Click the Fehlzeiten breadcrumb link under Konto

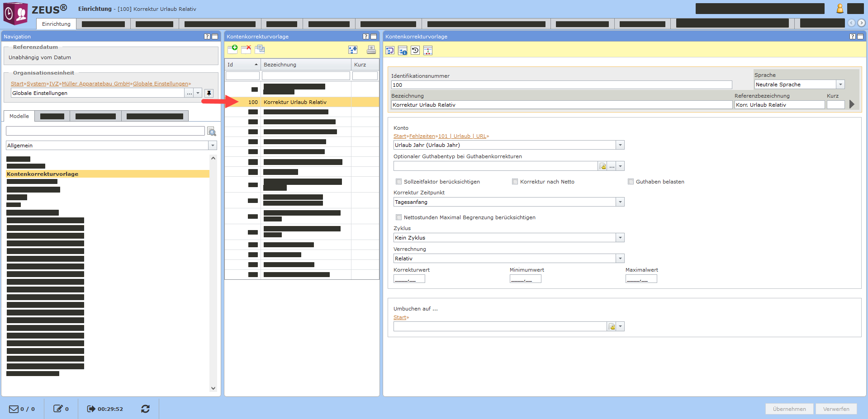[x=422, y=136]
